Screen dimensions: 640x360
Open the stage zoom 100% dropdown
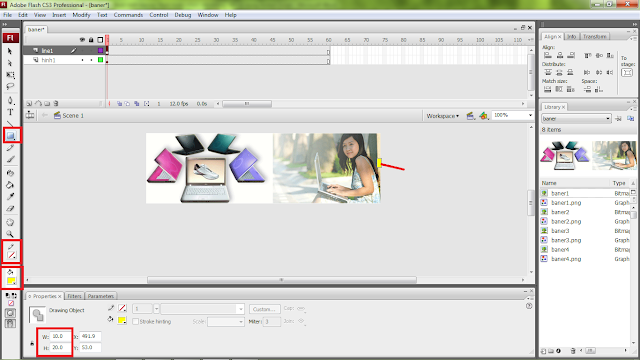tap(530, 116)
